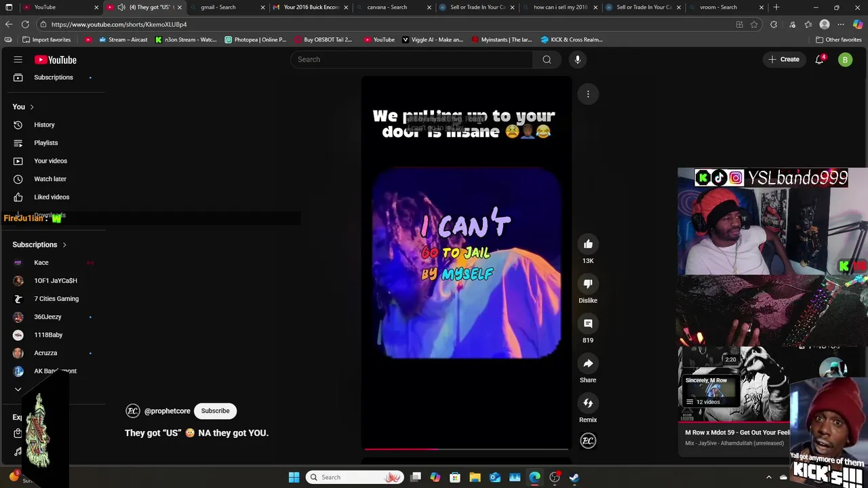
Task: Open Outlook from taskbar
Action: [x=495, y=477]
